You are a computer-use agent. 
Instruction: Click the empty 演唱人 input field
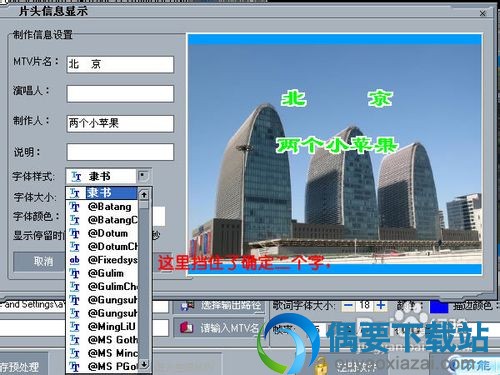120,94
